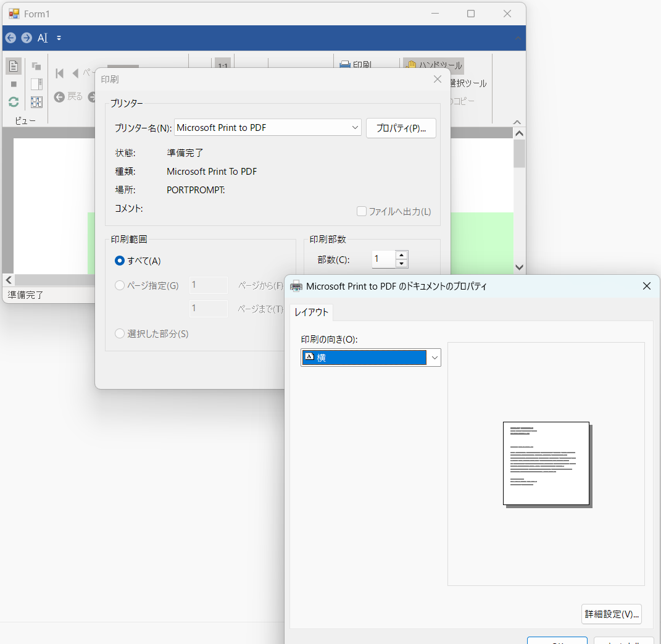Click the left arrow of Form1's horizontal scrollbar

tap(9, 280)
